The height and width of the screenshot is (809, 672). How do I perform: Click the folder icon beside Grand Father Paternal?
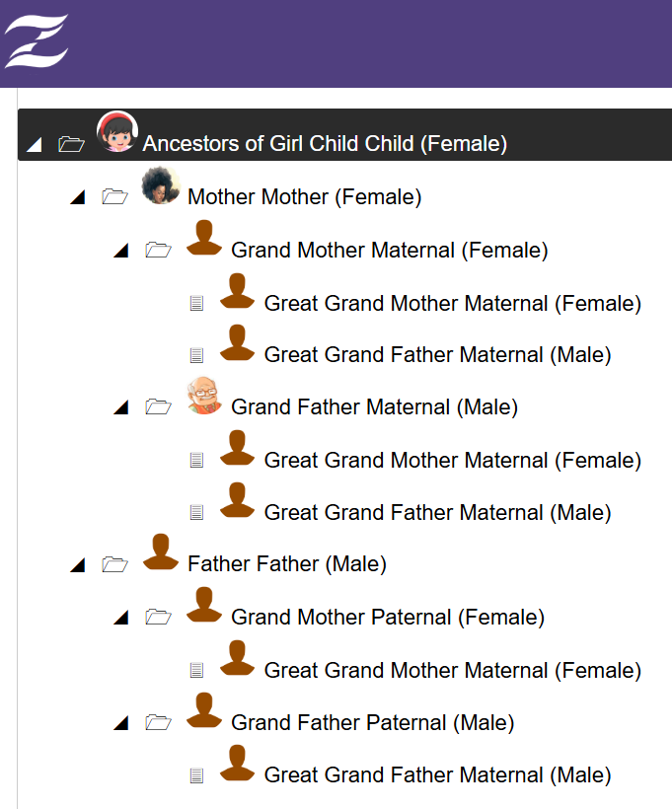coord(158,723)
